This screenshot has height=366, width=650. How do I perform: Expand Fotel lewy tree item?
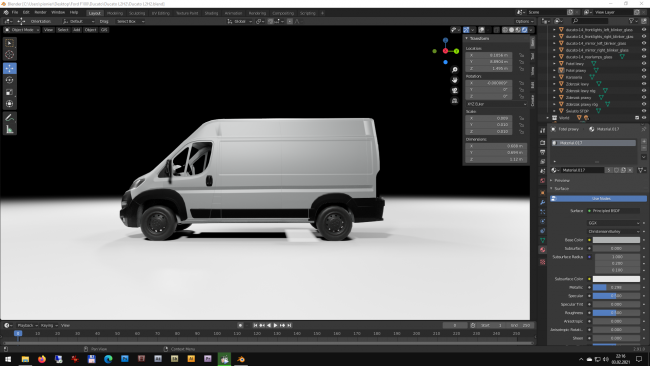pyautogui.click(x=554, y=63)
